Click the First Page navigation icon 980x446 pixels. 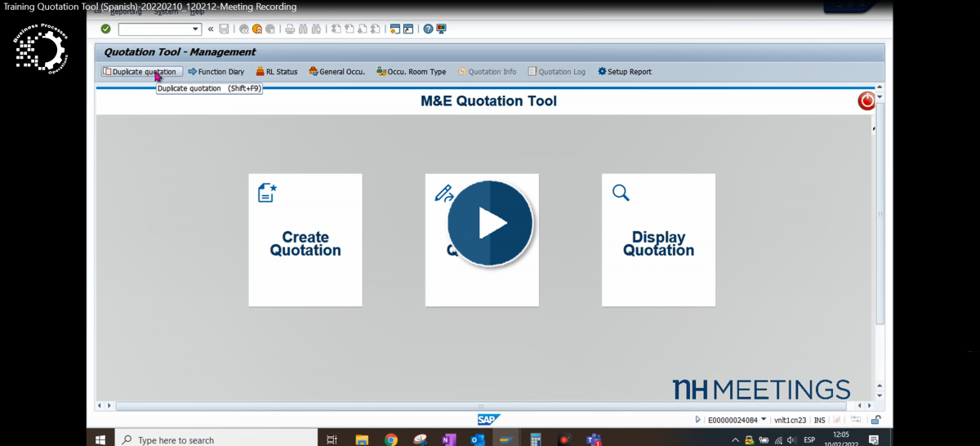336,29
